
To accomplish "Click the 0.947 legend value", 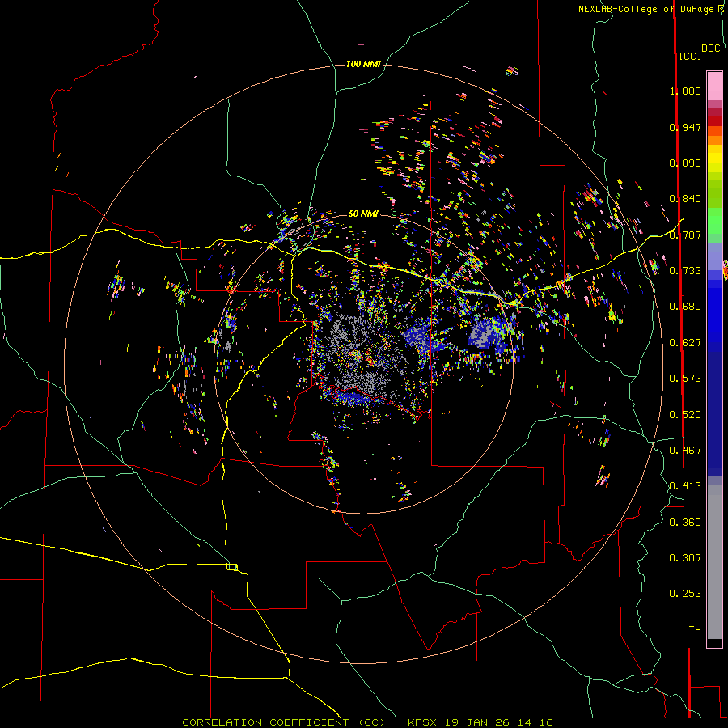I will 685,127.
